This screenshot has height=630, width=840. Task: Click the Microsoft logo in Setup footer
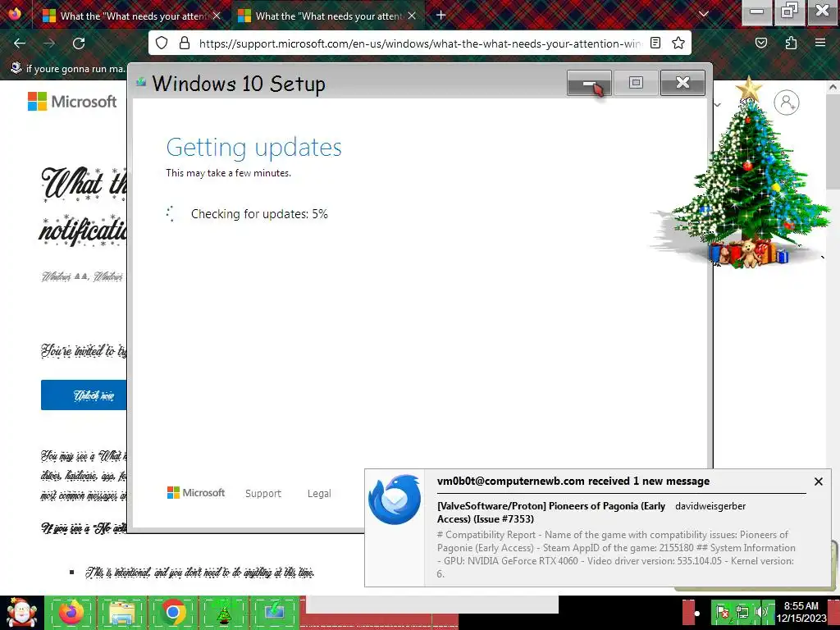[196, 492]
